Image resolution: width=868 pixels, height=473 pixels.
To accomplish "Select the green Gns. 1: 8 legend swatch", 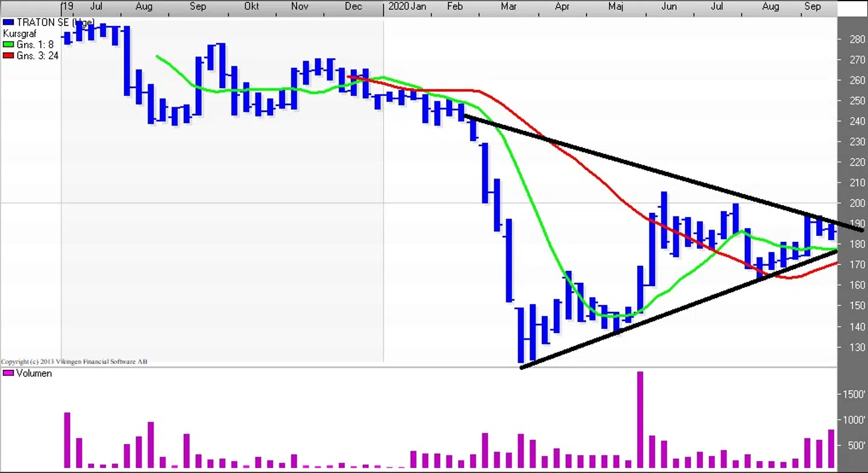I will click(x=8, y=45).
